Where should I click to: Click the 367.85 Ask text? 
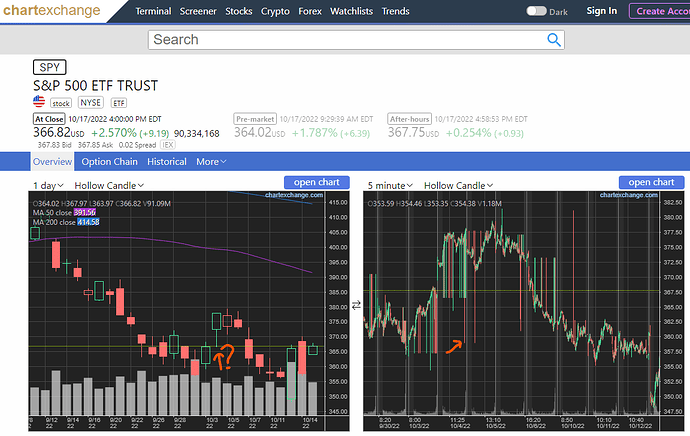95,145
